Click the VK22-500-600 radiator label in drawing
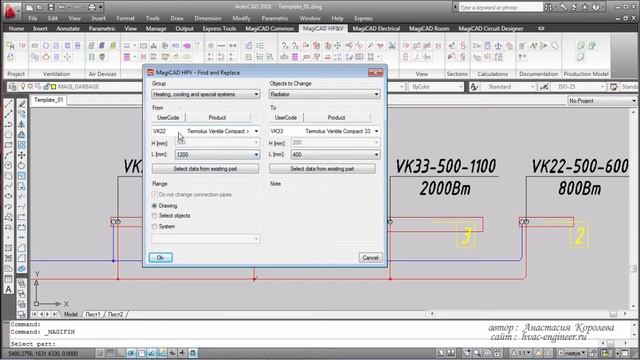The width and height of the screenshot is (640, 360). pyautogui.click(x=580, y=167)
